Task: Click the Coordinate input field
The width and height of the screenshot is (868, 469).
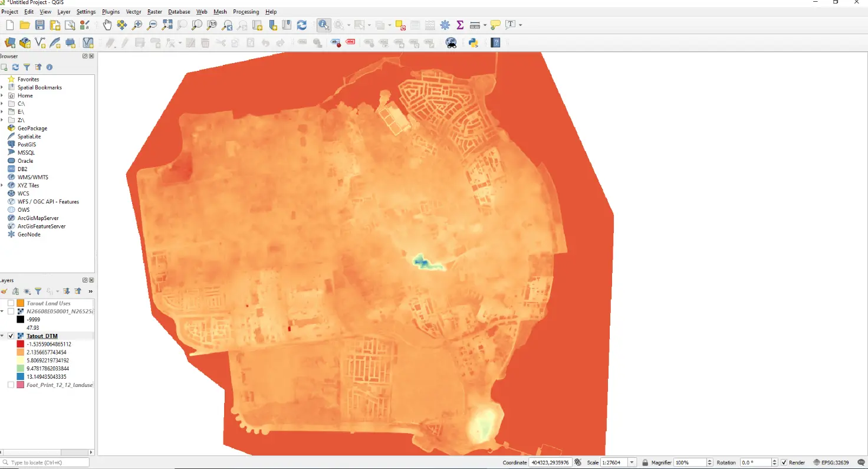Action: click(x=550, y=463)
